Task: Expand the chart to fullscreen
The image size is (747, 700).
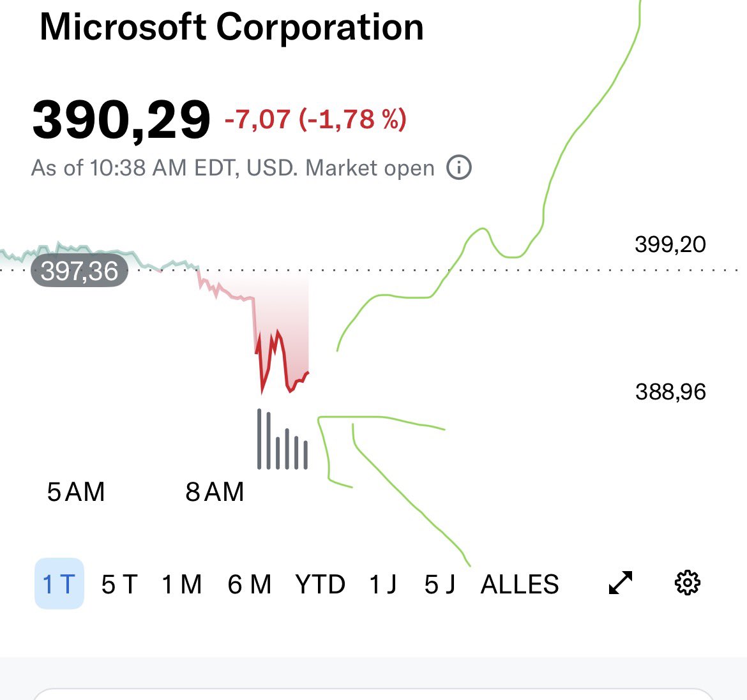Action: [x=621, y=583]
